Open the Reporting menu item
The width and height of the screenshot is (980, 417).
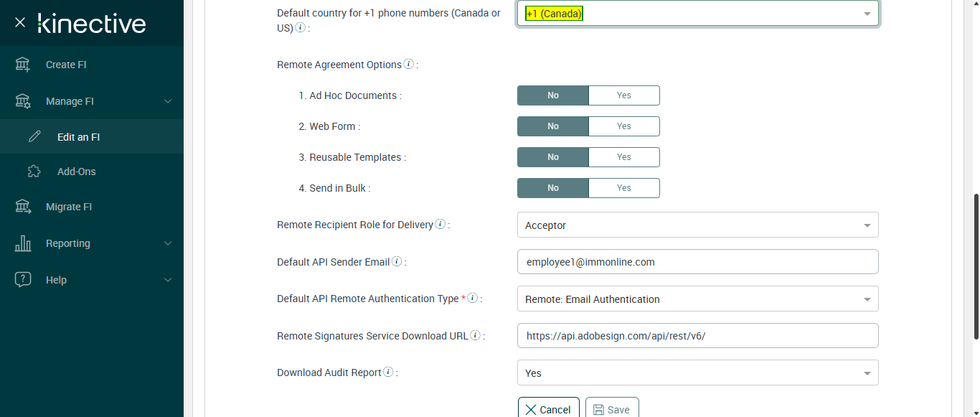coord(92,243)
